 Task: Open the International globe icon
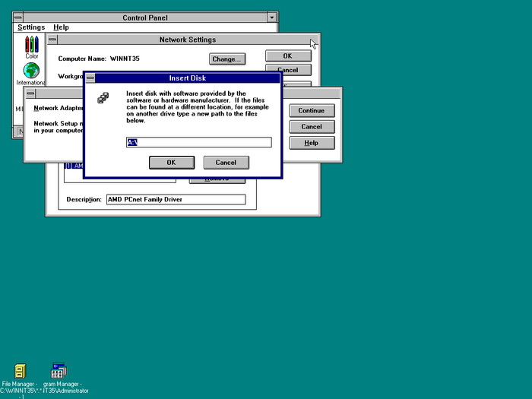click(31, 71)
